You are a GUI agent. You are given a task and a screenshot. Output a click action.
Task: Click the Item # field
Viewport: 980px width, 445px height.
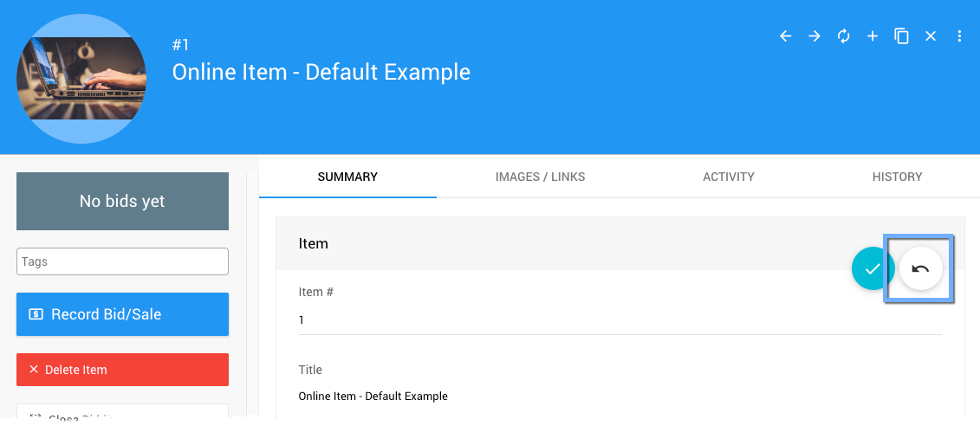(x=620, y=320)
